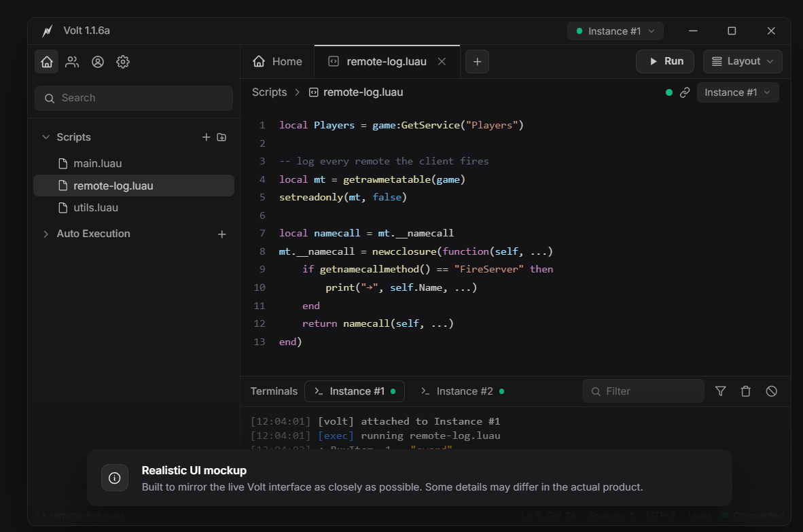Switch to Instance #2 terminal tab

(x=462, y=391)
